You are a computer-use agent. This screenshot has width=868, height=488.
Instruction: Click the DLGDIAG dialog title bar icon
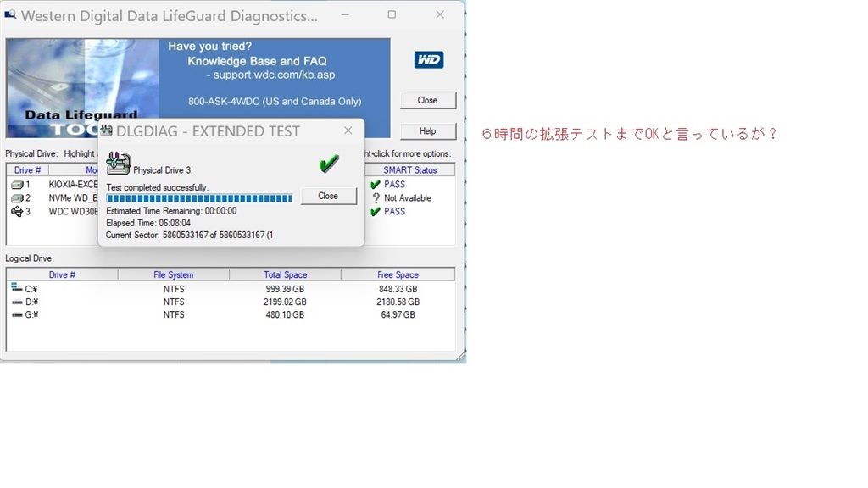(106, 130)
